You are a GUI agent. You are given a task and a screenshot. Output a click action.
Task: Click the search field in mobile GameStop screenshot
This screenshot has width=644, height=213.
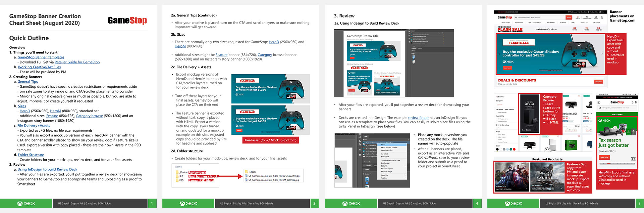617,108
